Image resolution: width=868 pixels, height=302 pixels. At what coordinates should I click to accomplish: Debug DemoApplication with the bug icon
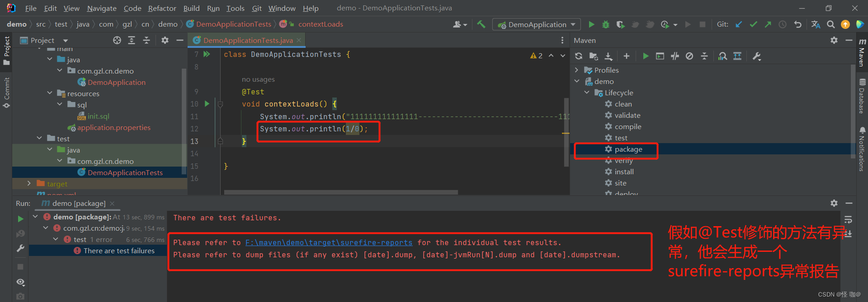tap(606, 24)
